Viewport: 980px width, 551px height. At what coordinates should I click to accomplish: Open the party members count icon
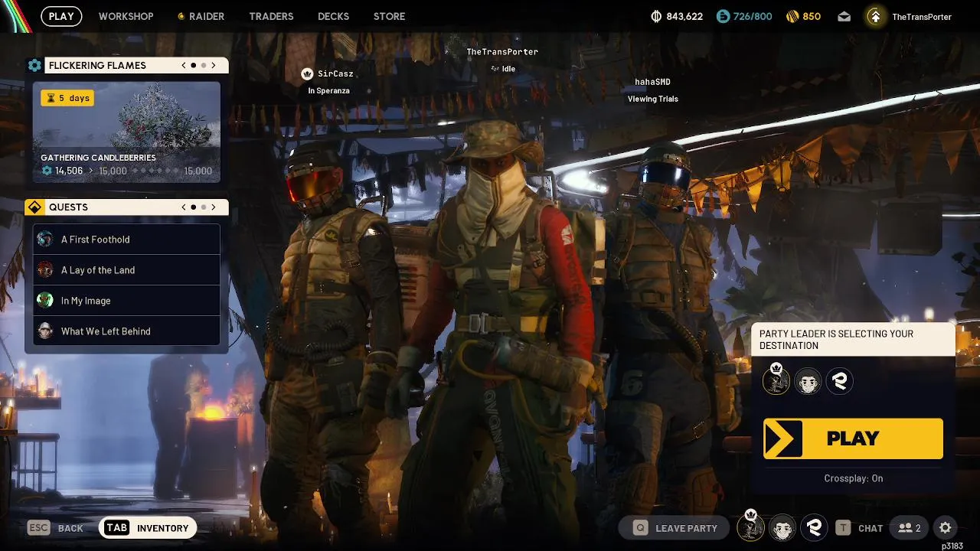pos(910,528)
